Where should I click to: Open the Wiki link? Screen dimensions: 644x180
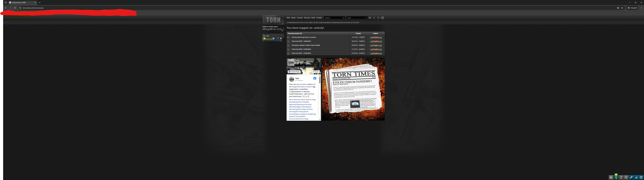[x=288, y=18]
